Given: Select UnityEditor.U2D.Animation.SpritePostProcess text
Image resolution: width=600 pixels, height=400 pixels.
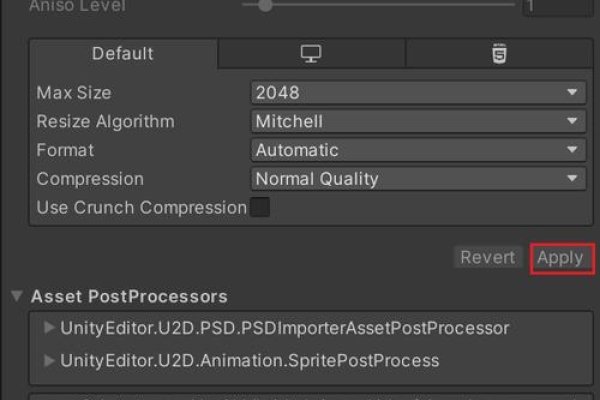Looking at the screenshot, I should (250, 360).
